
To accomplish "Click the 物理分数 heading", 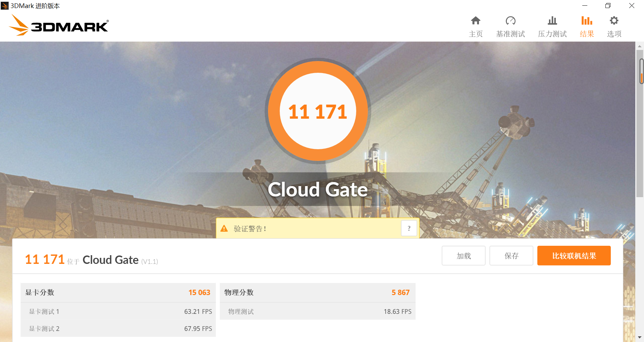I will 239,292.
